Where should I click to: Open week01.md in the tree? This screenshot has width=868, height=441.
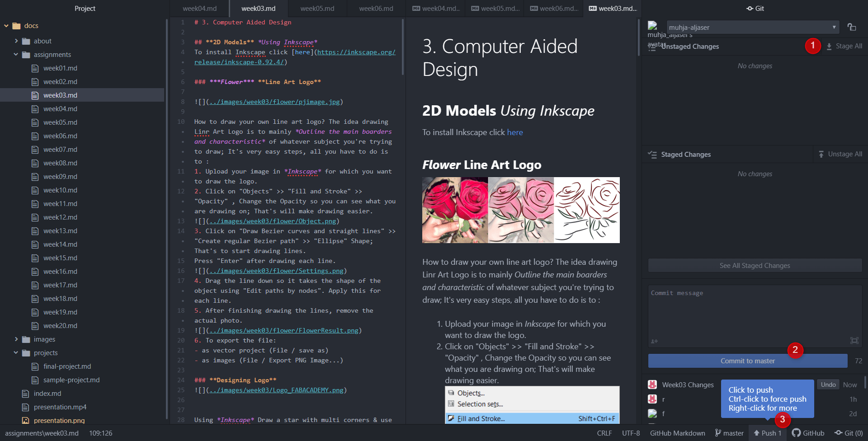pos(60,68)
